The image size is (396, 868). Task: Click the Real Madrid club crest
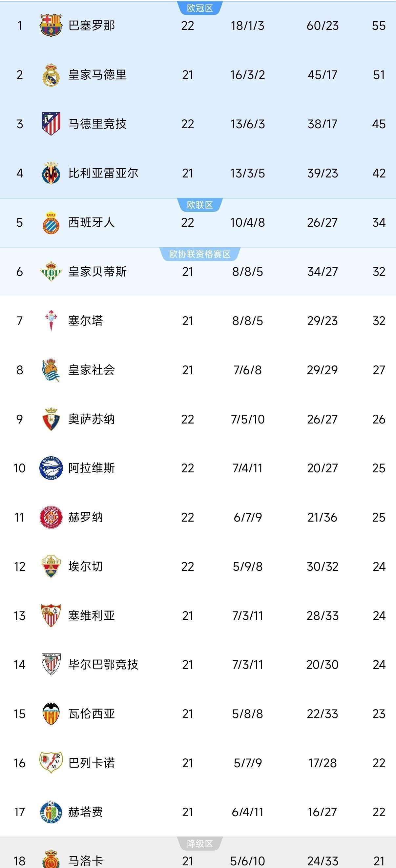point(51,75)
